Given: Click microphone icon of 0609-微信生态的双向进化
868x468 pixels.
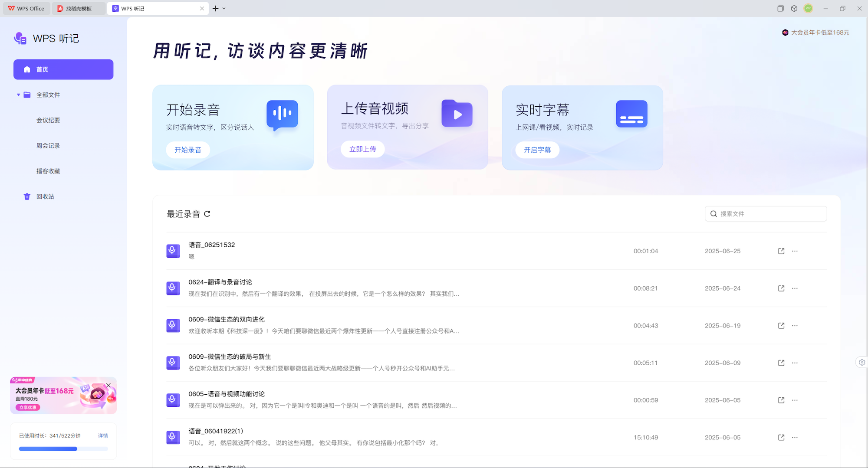Looking at the screenshot, I should click(x=173, y=325).
